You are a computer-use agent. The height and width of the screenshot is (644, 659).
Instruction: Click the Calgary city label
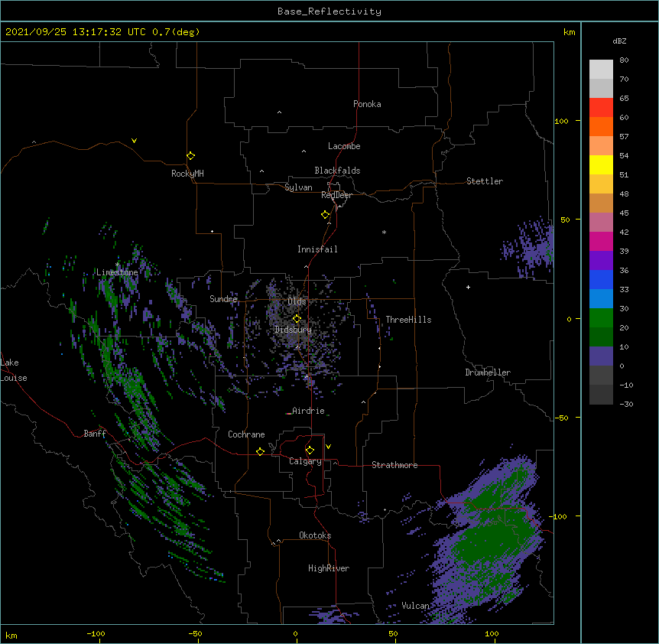click(305, 461)
